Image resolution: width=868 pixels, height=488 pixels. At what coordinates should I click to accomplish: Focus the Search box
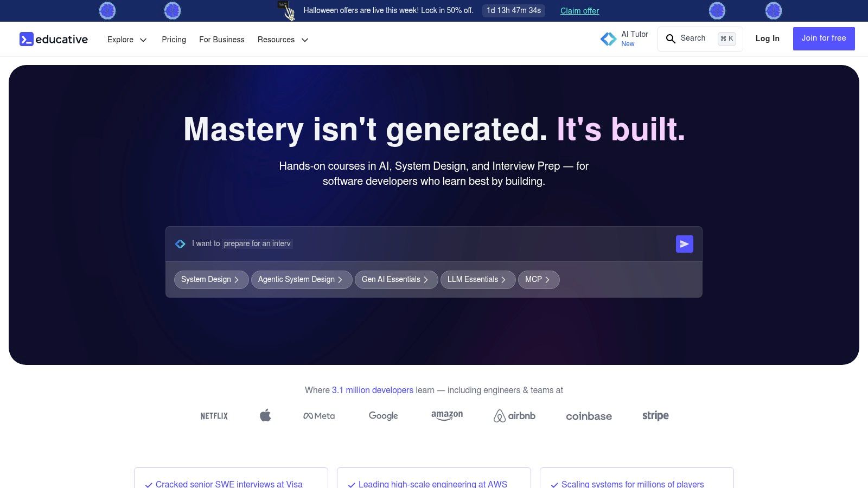click(700, 38)
